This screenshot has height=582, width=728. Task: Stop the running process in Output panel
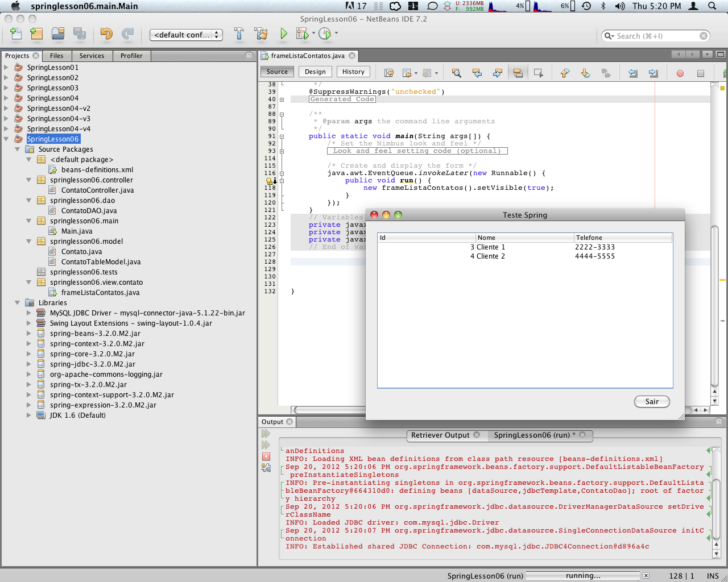[266, 456]
